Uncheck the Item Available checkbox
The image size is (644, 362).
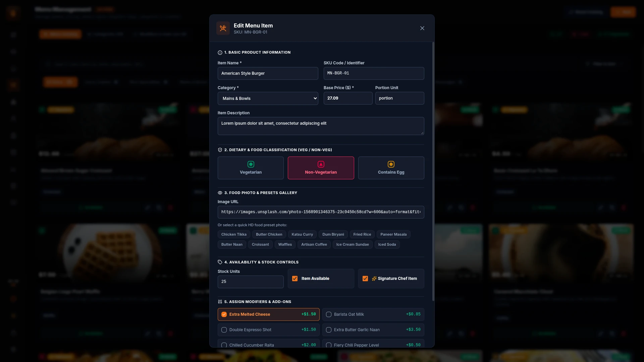click(295, 279)
